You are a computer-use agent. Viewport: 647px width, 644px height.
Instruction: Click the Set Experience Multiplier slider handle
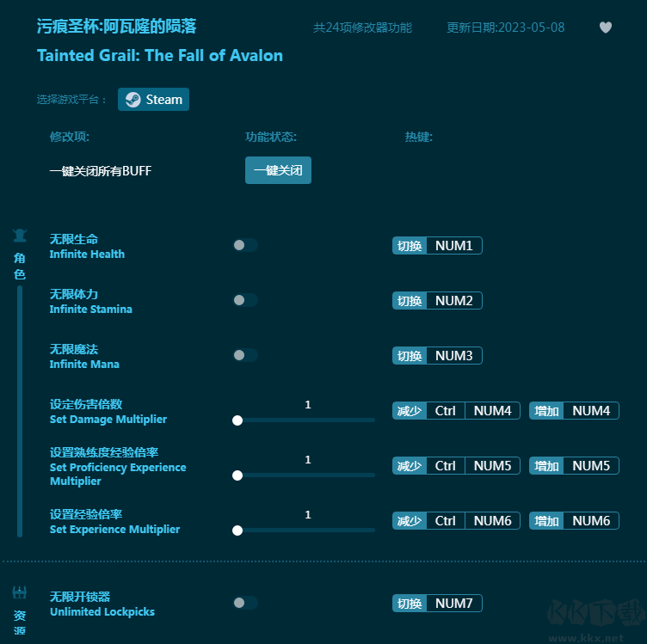(237, 531)
